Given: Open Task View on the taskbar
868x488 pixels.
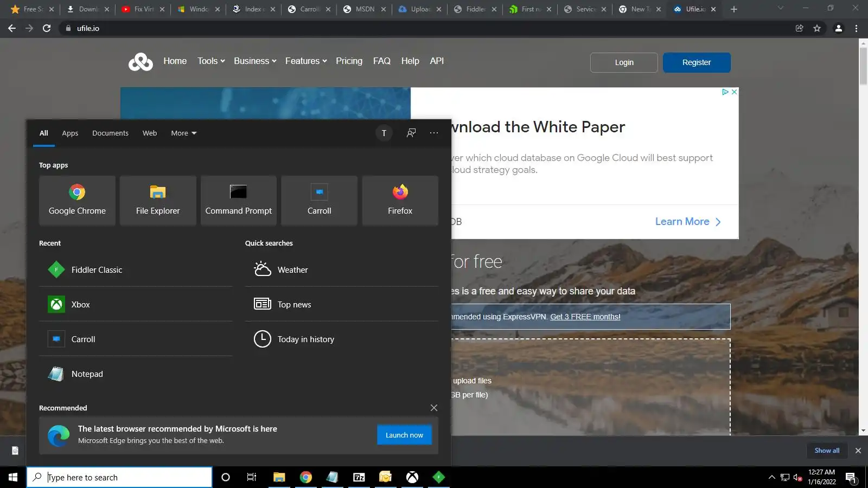Looking at the screenshot, I should click(252, 477).
